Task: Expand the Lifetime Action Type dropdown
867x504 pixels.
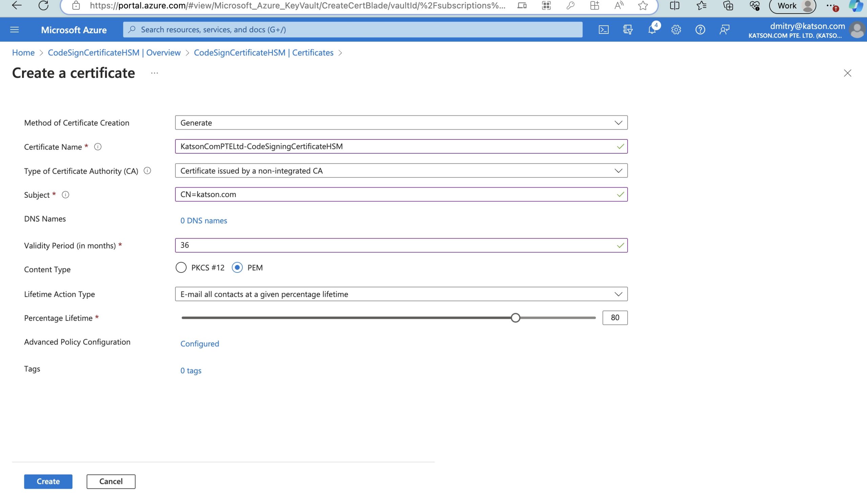Action: click(401, 294)
